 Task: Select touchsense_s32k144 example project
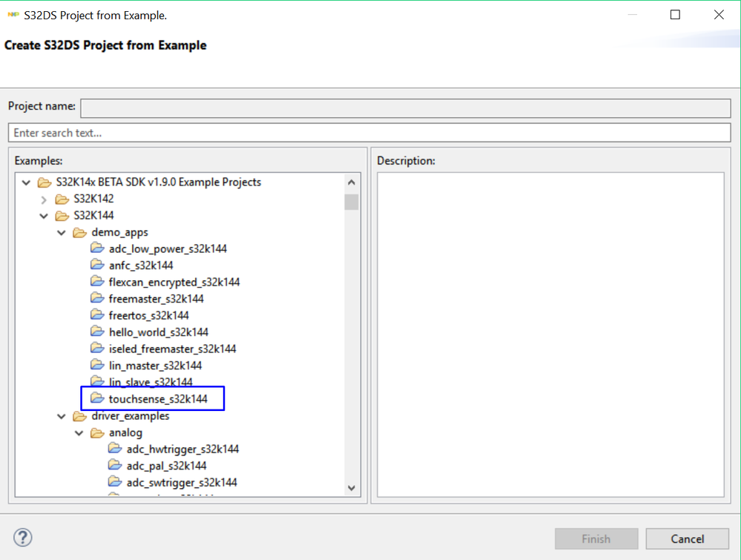click(x=158, y=399)
